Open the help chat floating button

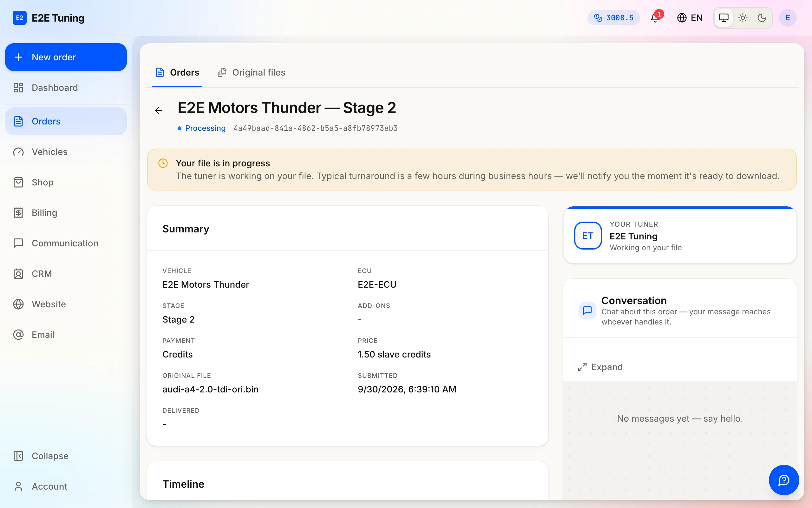(x=784, y=480)
